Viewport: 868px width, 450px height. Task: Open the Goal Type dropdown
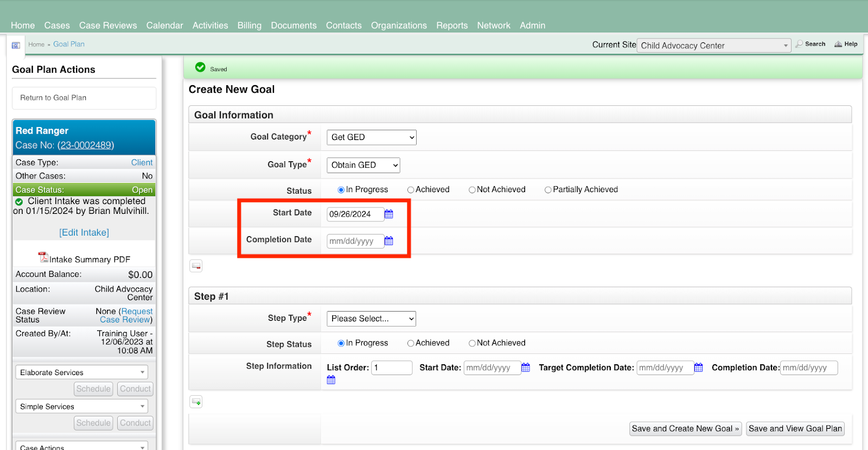tap(363, 165)
